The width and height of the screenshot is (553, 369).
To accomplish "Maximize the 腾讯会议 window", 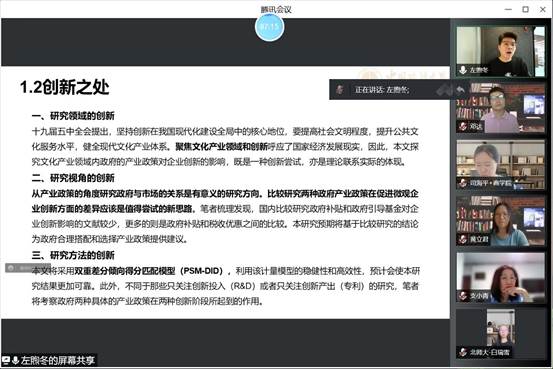I will 525,10.
